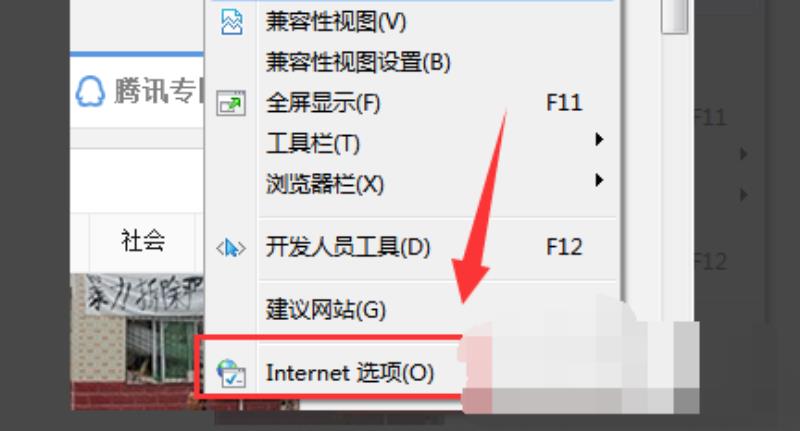Click the Internet Options globe icon
This screenshot has width=800, height=431.
click(x=231, y=373)
